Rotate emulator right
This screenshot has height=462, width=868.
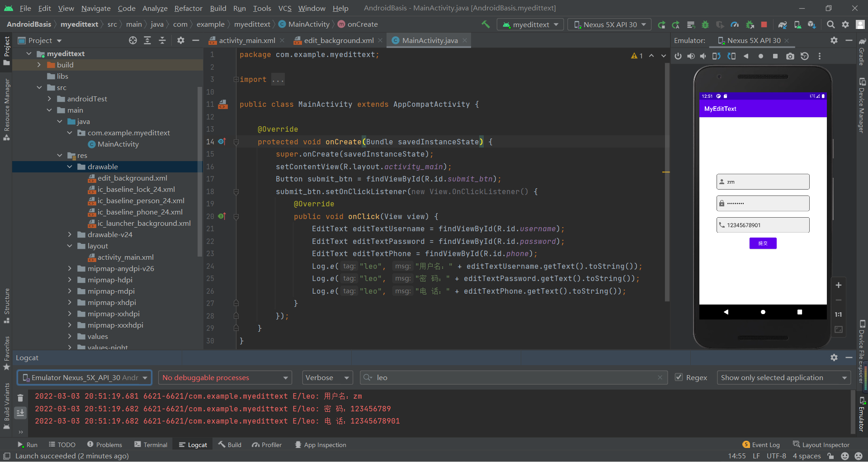(731, 56)
